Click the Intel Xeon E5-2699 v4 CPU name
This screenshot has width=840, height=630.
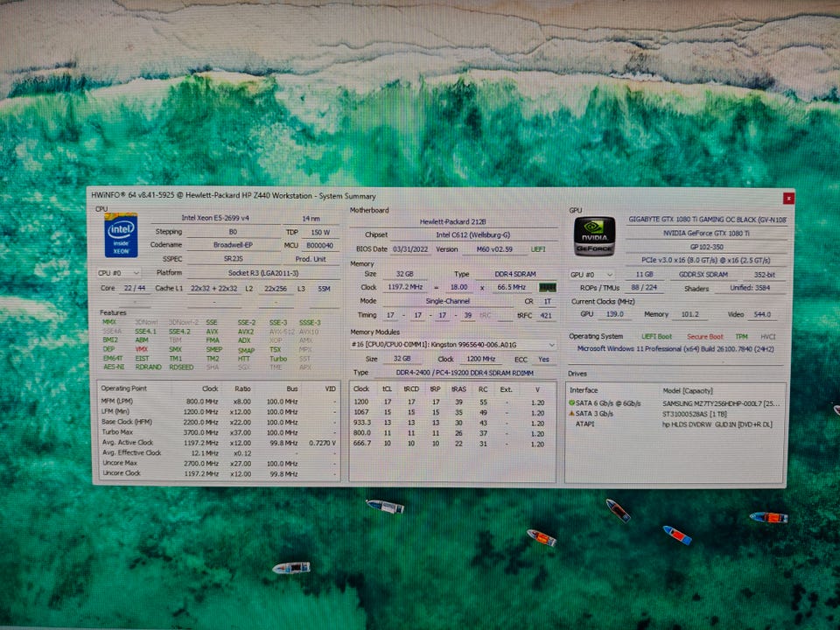click(215, 218)
